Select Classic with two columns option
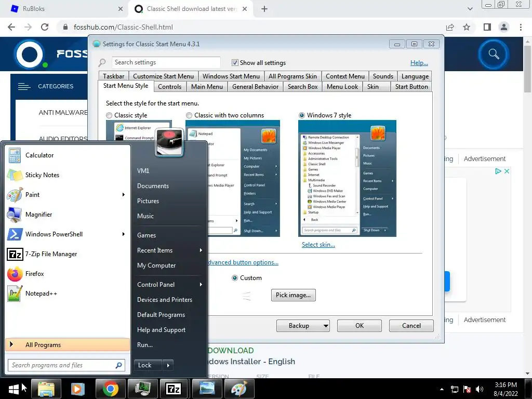The width and height of the screenshot is (532, 399). pyautogui.click(x=189, y=115)
